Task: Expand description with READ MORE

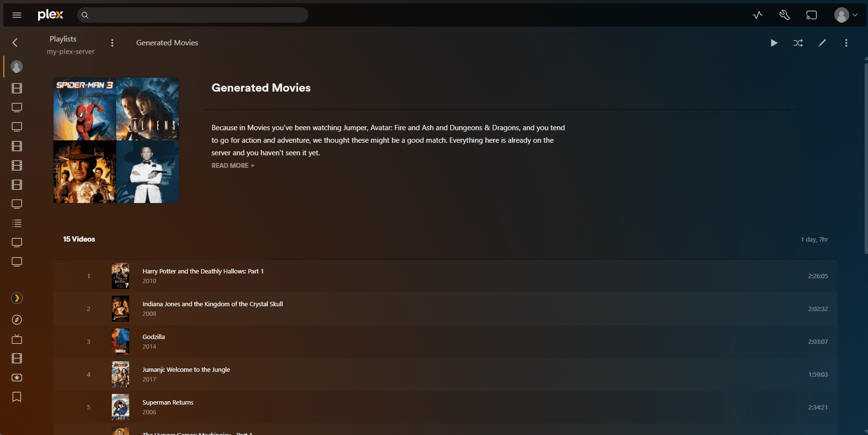Action: point(233,165)
